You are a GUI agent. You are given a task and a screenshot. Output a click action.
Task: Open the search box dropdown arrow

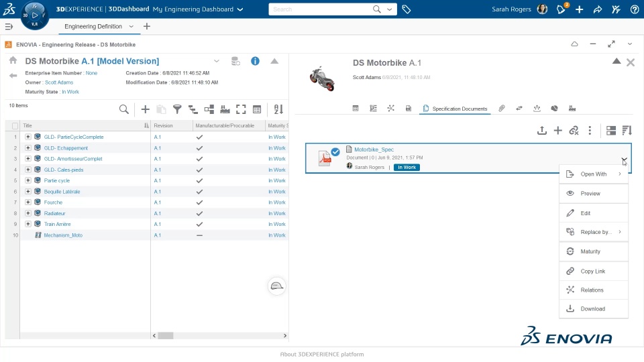(389, 9)
